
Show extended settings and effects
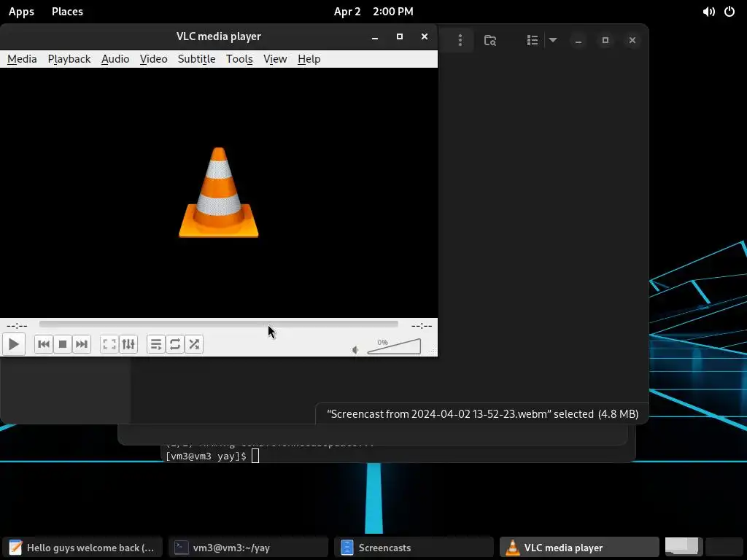pos(128,344)
